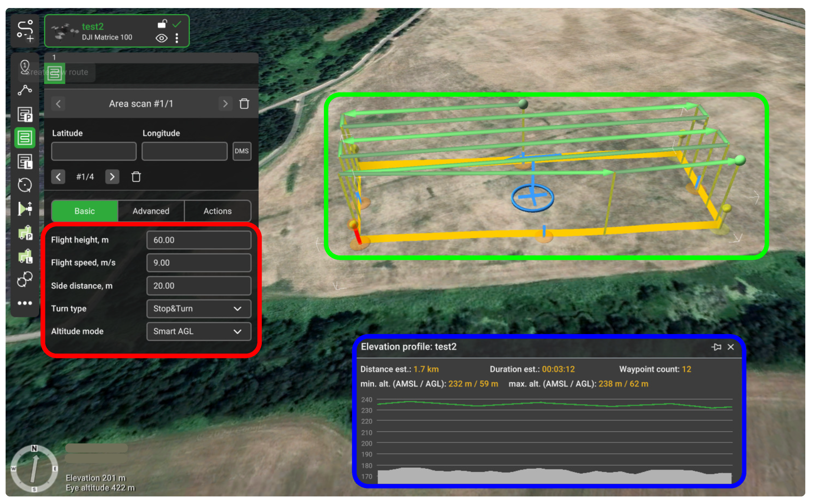Click the Area scan #1/1 title

coord(141,104)
